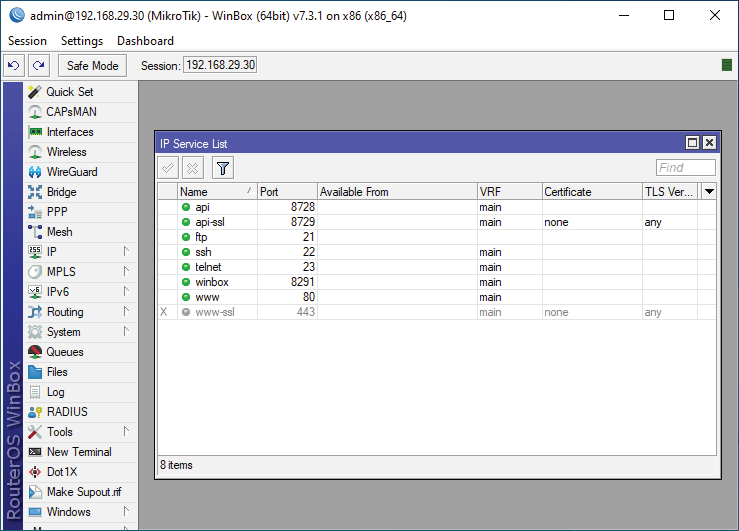This screenshot has height=531, width=739.
Task: Select the api-ssl service row
Action: point(437,222)
